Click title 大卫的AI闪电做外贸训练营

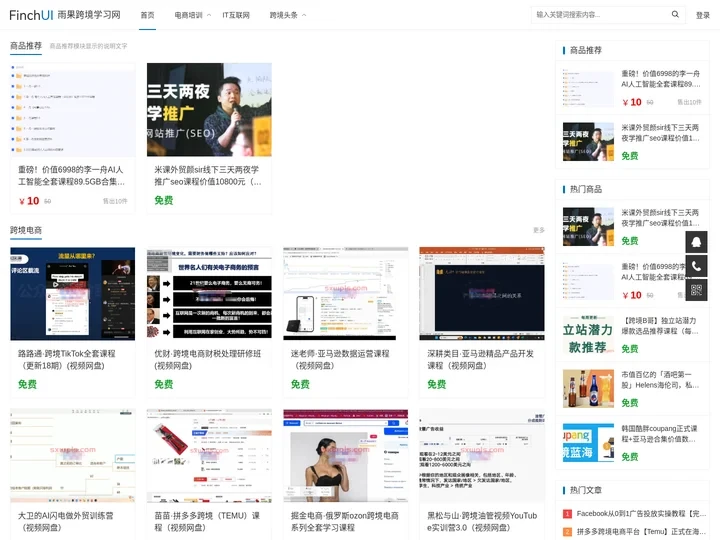(x=66, y=521)
